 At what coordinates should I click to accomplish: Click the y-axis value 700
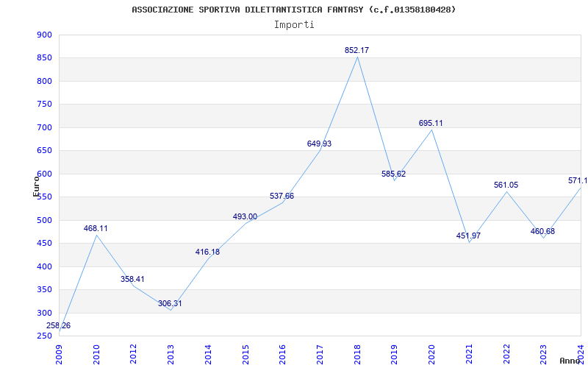(44, 127)
